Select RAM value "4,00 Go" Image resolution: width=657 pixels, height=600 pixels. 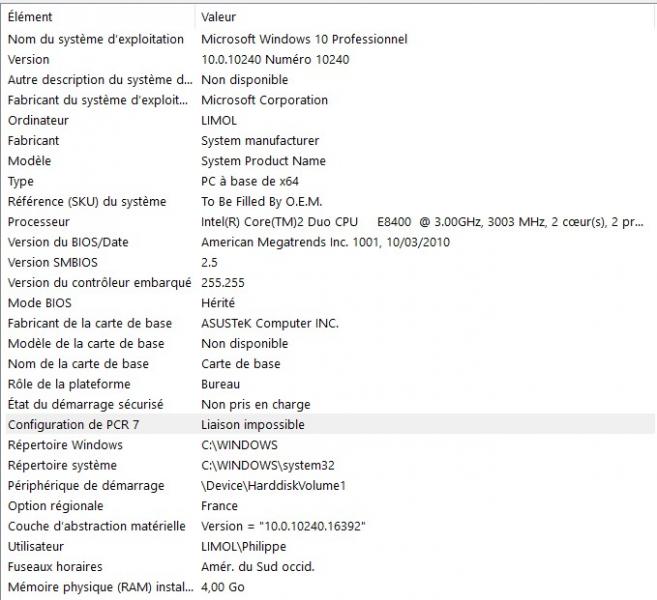tap(222, 587)
